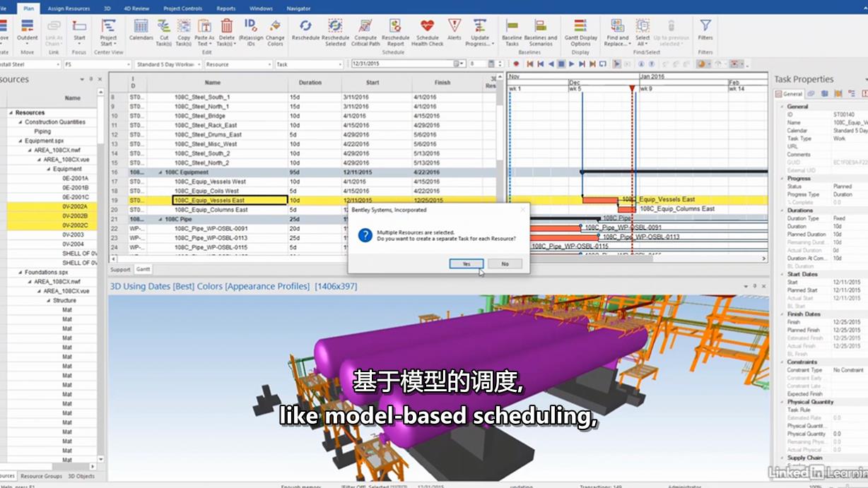The image size is (868, 488).
Task: Open the Start focus dropdown
Action: [79, 43]
